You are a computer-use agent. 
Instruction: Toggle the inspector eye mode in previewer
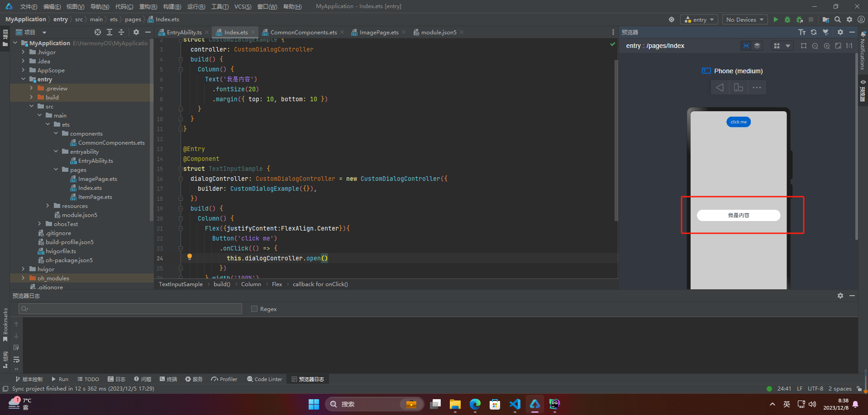[x=746, y=46]
